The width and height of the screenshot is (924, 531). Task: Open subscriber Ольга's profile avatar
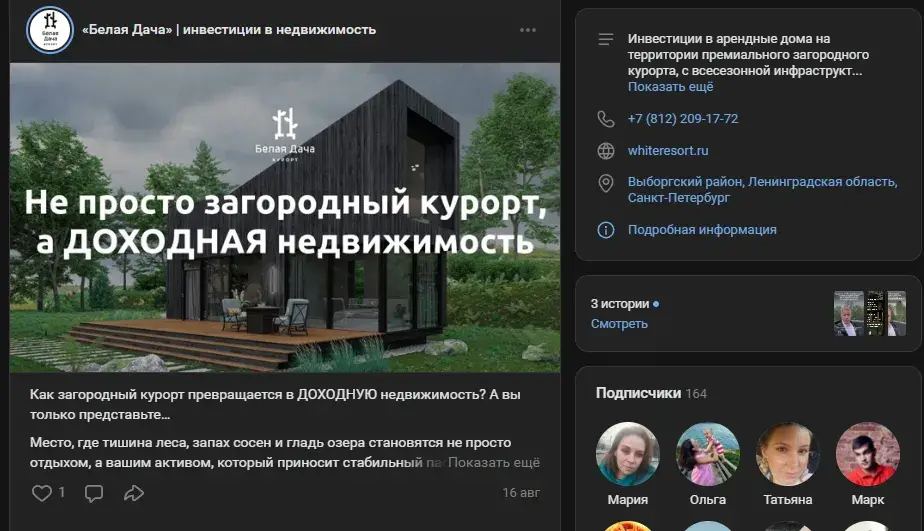708,454
